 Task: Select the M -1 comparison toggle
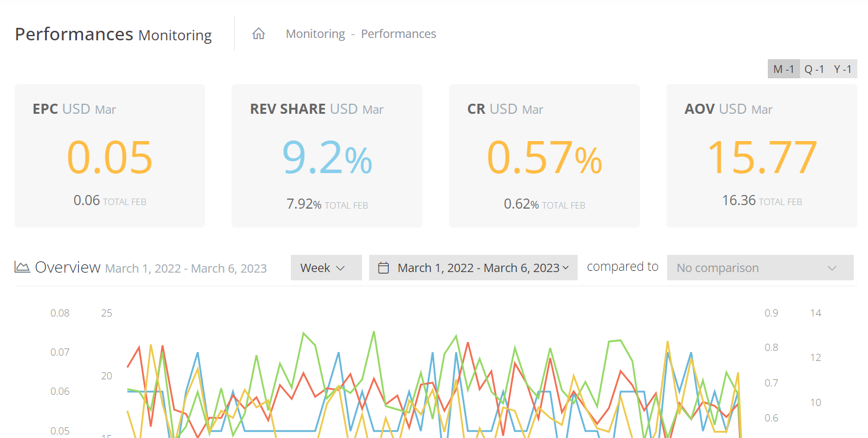click(784, 69)
